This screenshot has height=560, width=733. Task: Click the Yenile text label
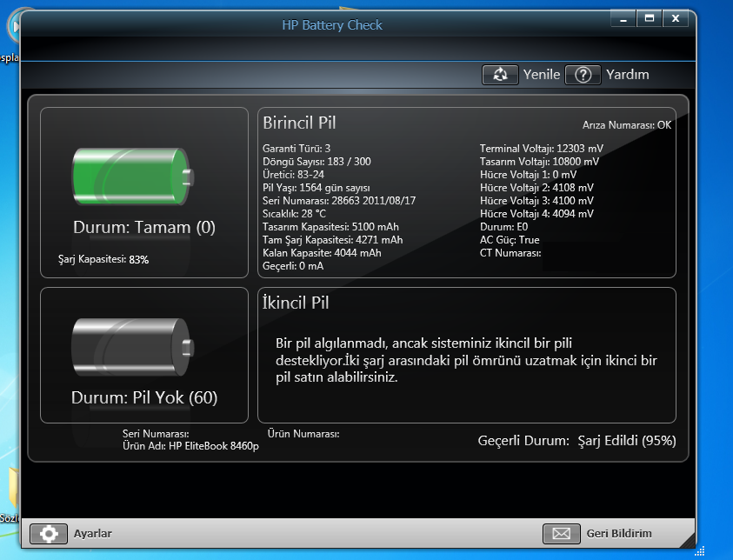(542, 75)
